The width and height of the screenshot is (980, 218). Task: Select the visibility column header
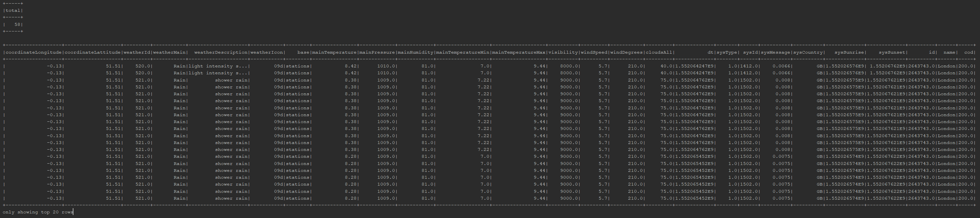click(x=563, y=52)
